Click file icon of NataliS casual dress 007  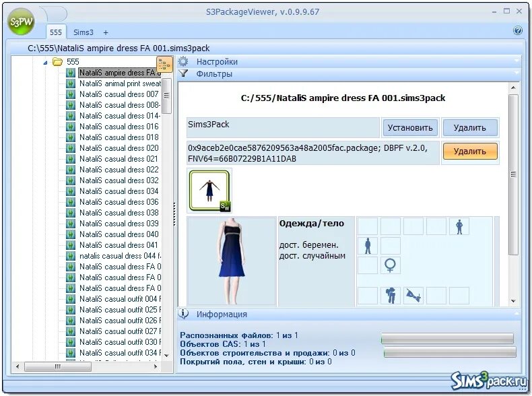(71, 94)
